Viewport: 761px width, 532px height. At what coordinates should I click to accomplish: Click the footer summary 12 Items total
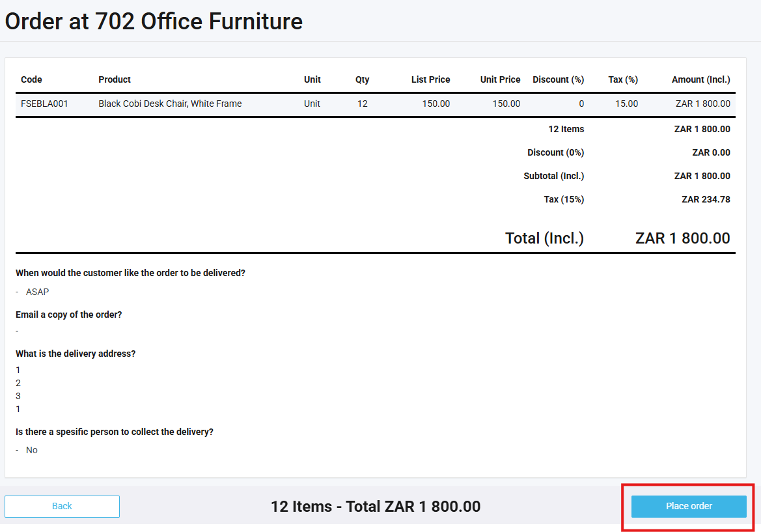pos(376,507)
